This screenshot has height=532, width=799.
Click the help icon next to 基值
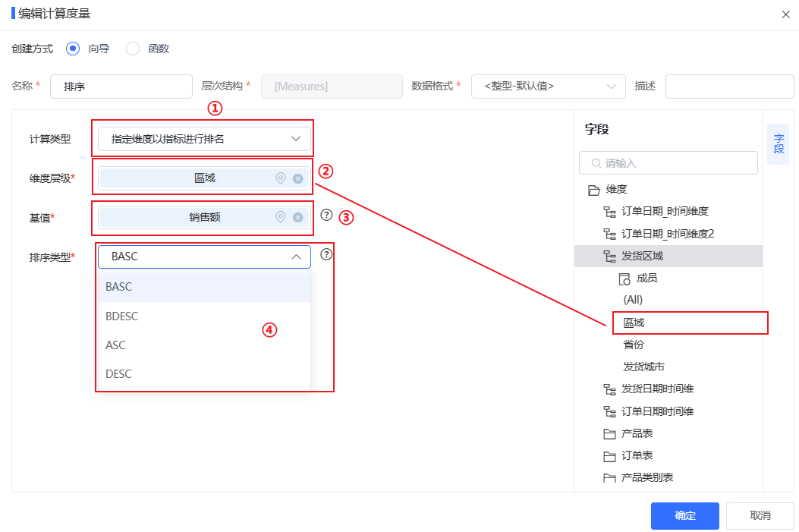(326, 215)
